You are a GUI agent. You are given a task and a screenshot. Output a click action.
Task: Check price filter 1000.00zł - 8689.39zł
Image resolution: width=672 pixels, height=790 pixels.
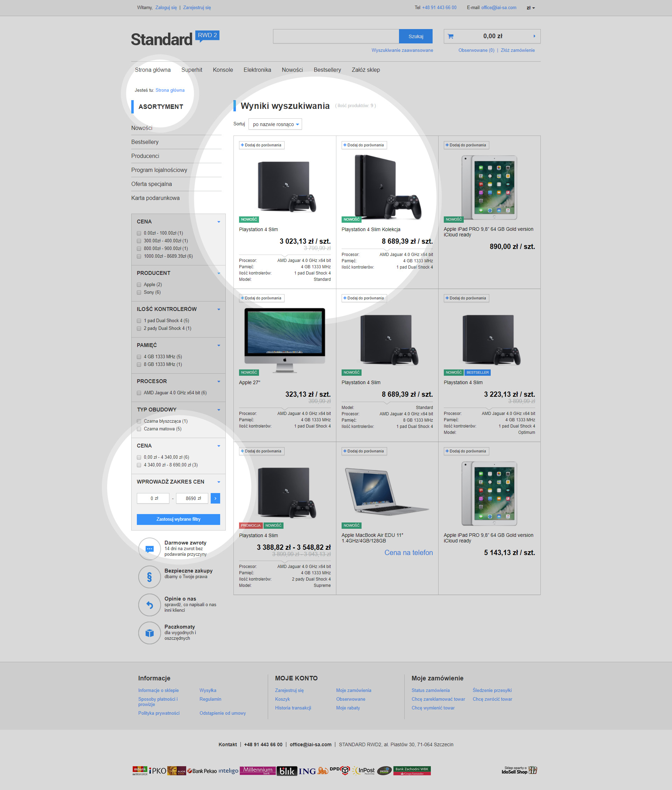[x=139, y=256]
